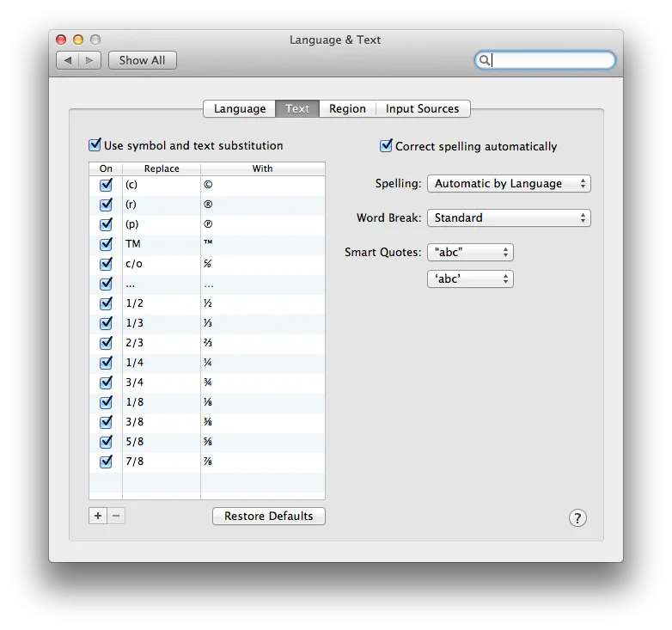Select the ® symbol in With column
The image size is (672, 630).
[208, 205]
